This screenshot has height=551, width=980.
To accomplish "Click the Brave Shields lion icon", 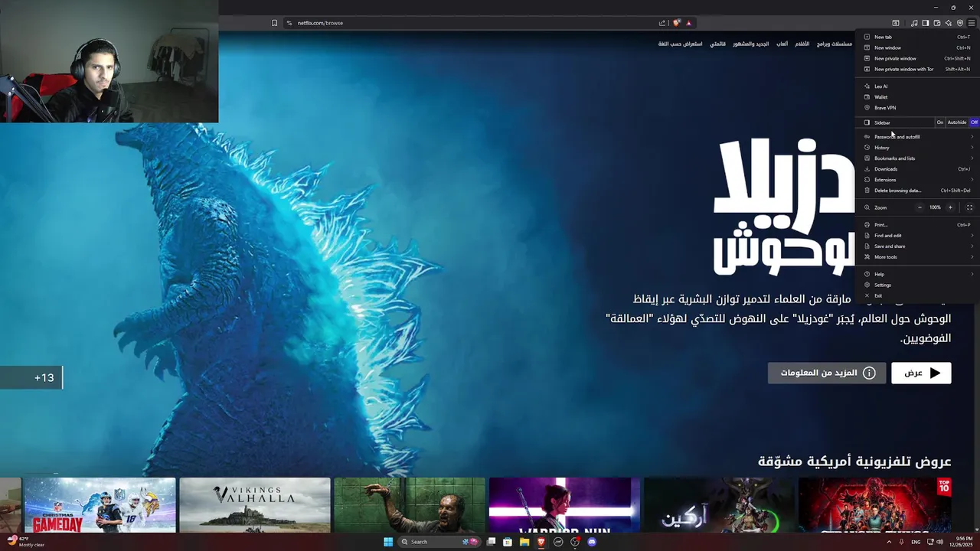I will [x=676, y=23].
